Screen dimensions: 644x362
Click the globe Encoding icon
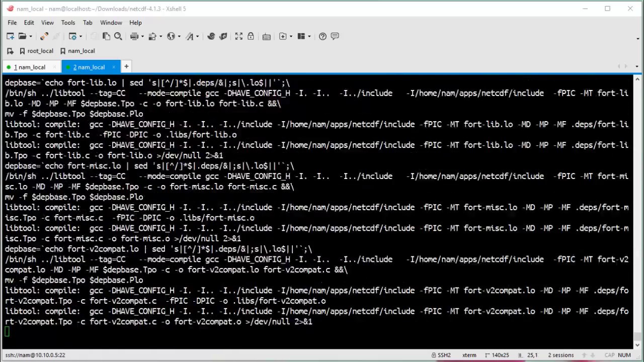click(171, 36)
